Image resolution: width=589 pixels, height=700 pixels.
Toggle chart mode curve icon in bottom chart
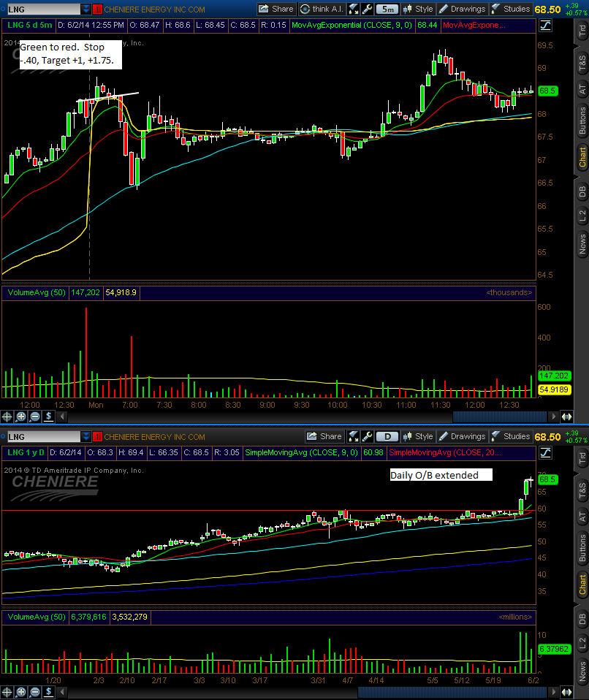click(545, 453)
